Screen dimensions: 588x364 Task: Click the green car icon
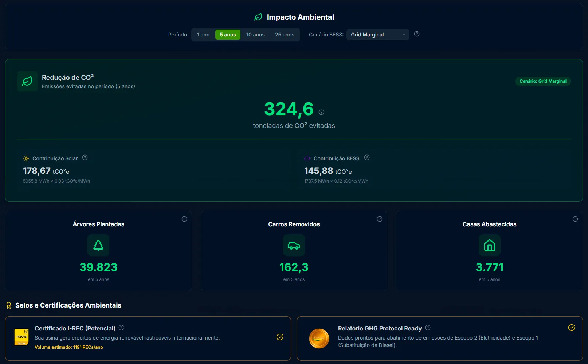click(x=294, y=246)
